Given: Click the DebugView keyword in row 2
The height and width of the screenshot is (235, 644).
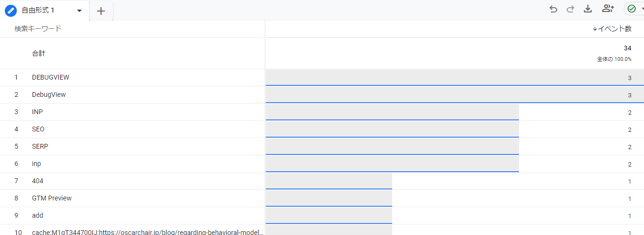Looking at the screenshot, I should (49, 95).
